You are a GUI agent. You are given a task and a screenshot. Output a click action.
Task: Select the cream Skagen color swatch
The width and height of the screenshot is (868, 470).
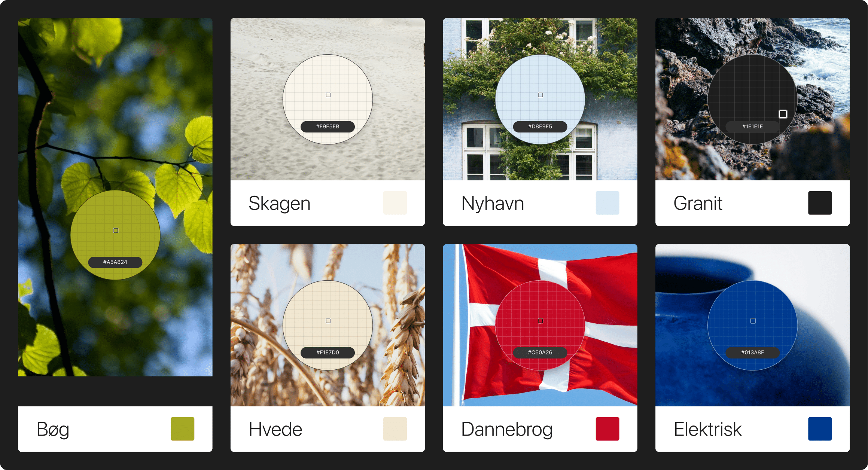pos(395,203)
